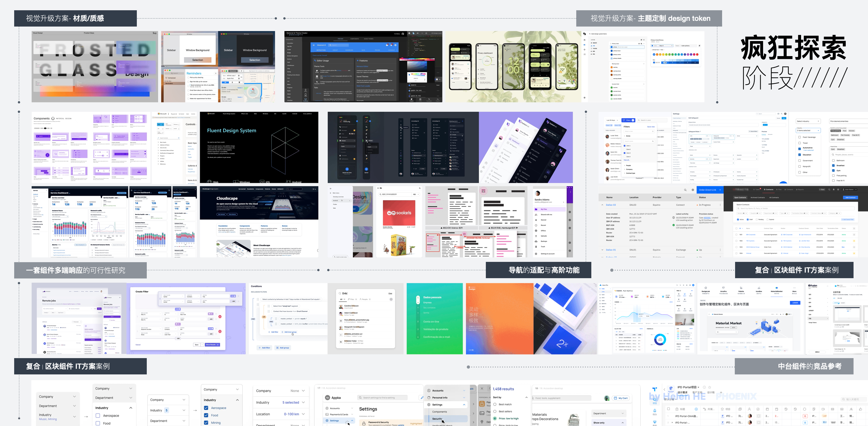Click the back chevron beside the IPD Portal logo
Viewport: 868px width, 426px height.
(665, 389)
